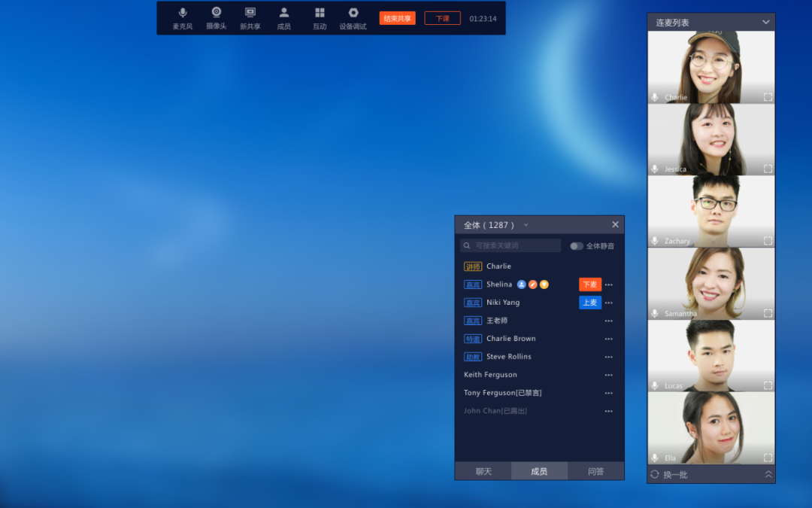Click the 摄像头 camera icon
The width and height of the screenshot is (812, 508).
coord(217,12)
